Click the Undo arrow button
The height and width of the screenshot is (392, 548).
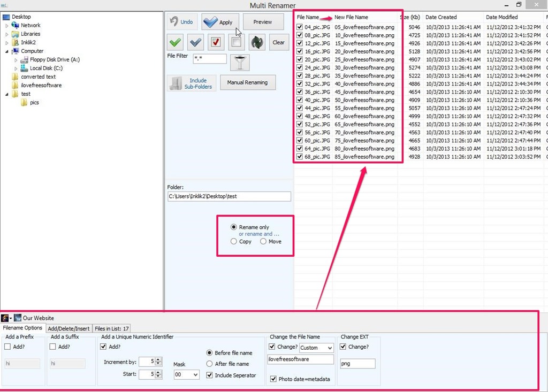pos(181,22)
